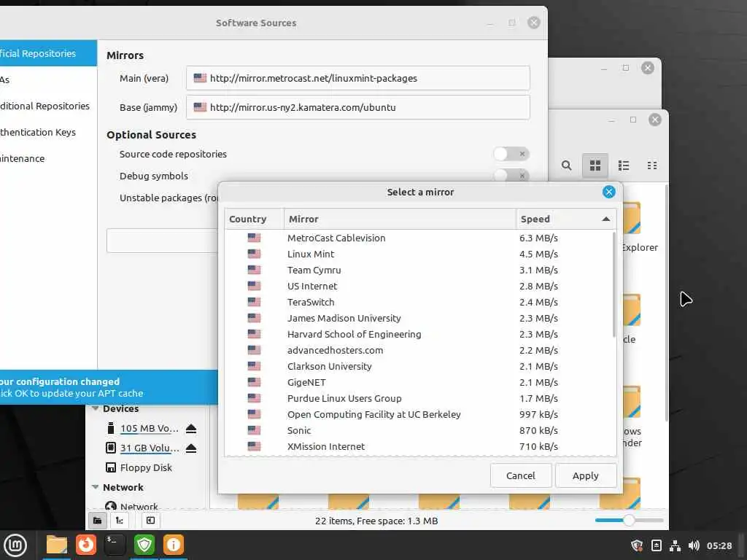Select GigeNET mirror
This screenshot has width=747, height=560.
coord(418,382)
